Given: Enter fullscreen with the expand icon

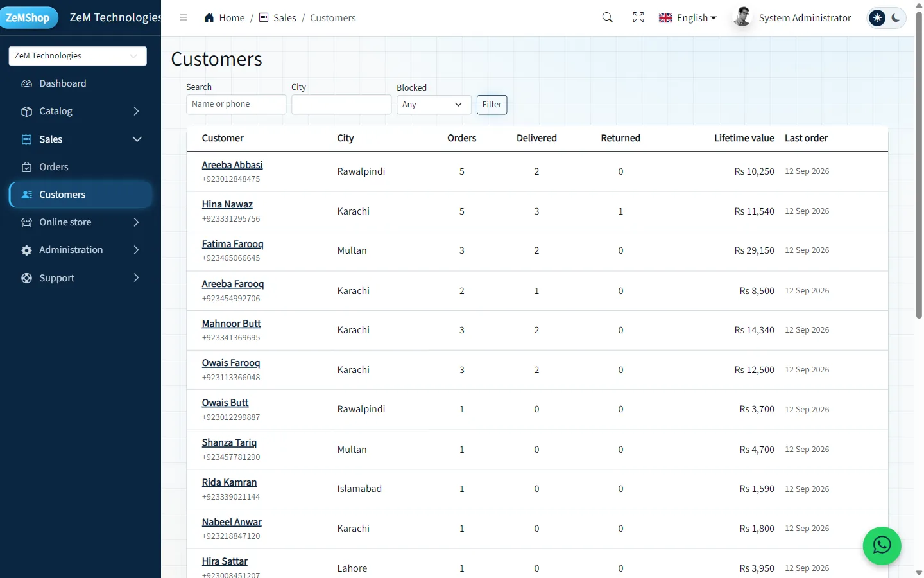Looking at the screenshot, I should (638, 17).
